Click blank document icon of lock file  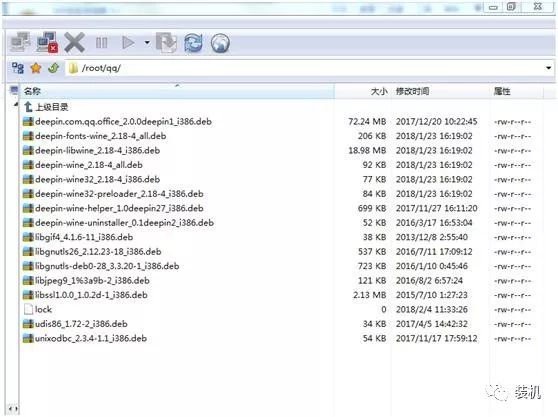click(28, 309)
